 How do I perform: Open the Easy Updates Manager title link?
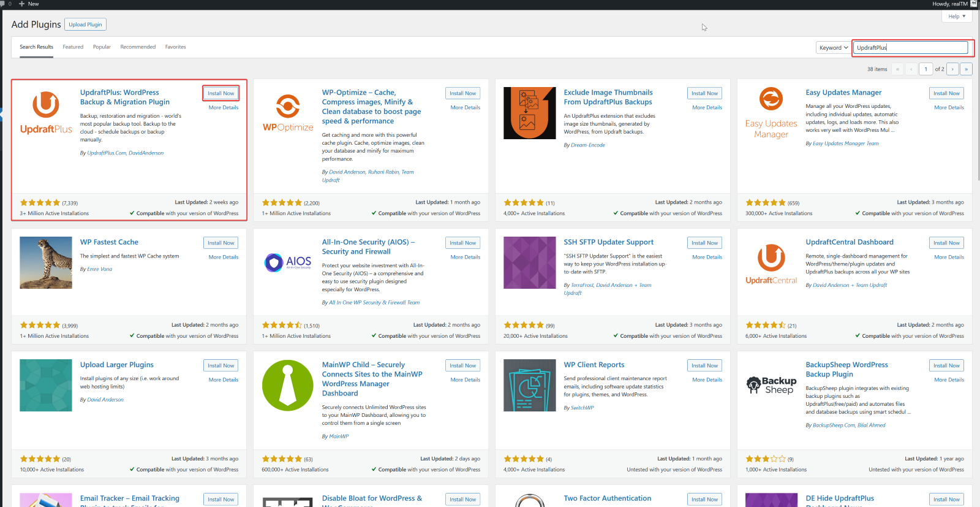pos(843,93)
